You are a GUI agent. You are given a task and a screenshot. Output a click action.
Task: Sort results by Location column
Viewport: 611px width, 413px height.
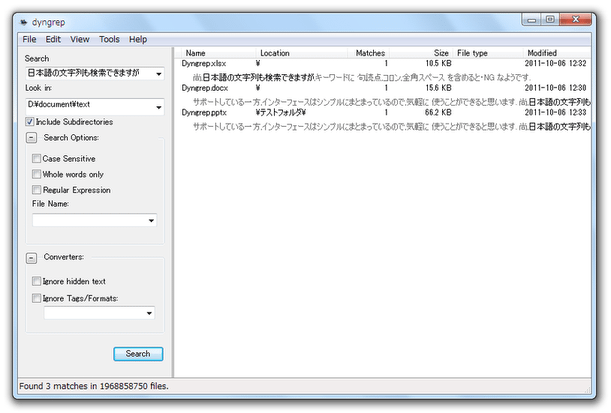[x=302, y=53]
